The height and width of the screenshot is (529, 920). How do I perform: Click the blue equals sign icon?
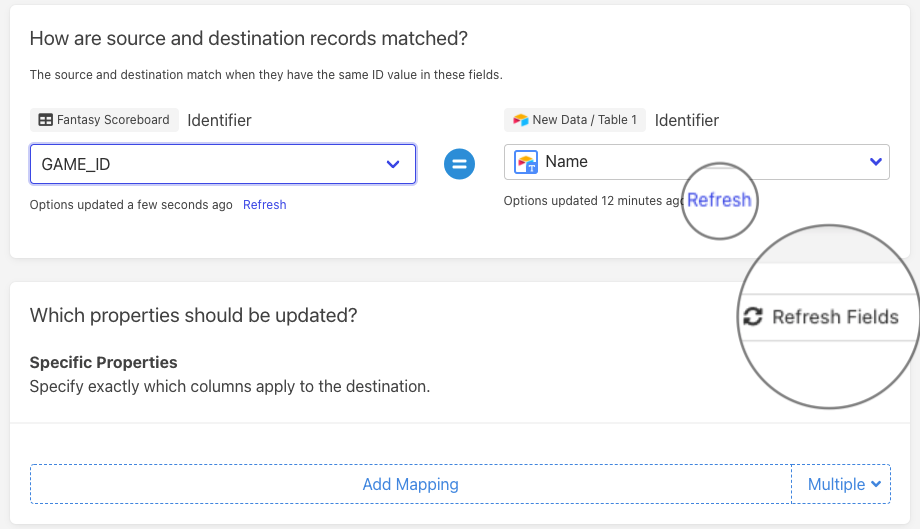pyautogui.click(x=459, y=163)
